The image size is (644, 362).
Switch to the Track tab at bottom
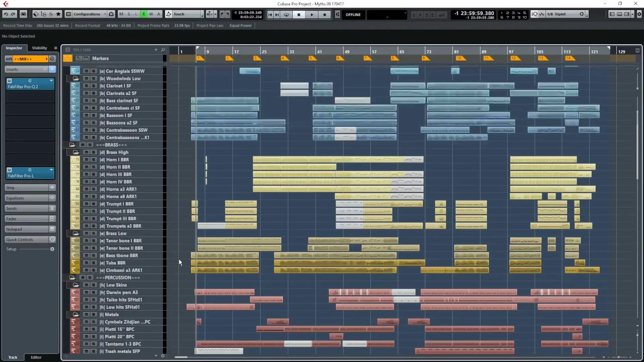(x=13, y=357)
